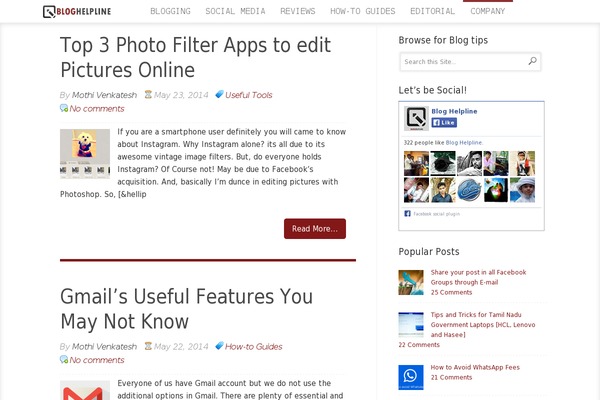Click the Facebook social plugin icon
This screenshot has width=600, height=400.
pos(408,214)
